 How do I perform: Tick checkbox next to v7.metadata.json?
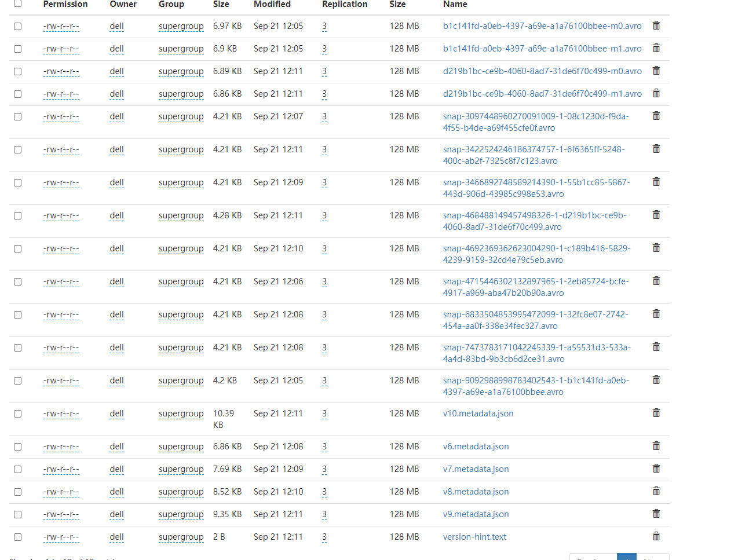pyautogui.click(x=18, y=470)
